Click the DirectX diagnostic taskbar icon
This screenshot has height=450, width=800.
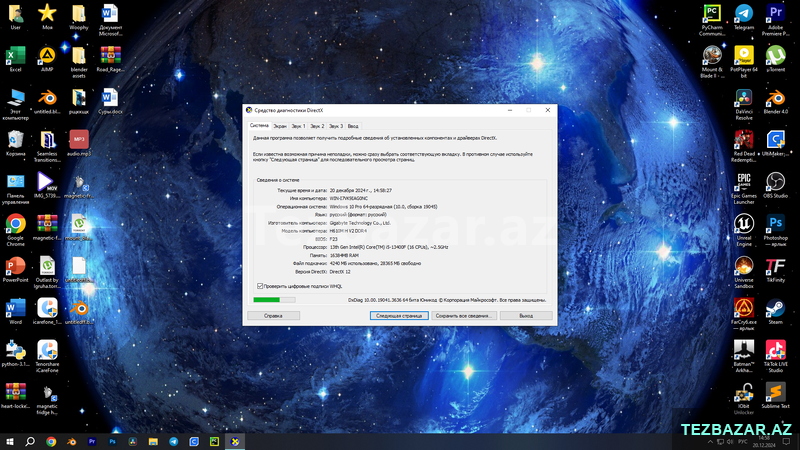tap(235, 442)
